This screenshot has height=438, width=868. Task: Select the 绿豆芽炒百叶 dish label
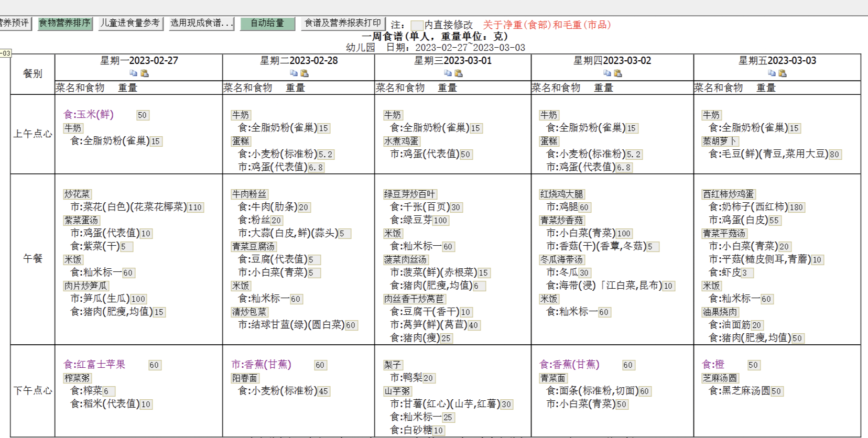click(410, 194)
